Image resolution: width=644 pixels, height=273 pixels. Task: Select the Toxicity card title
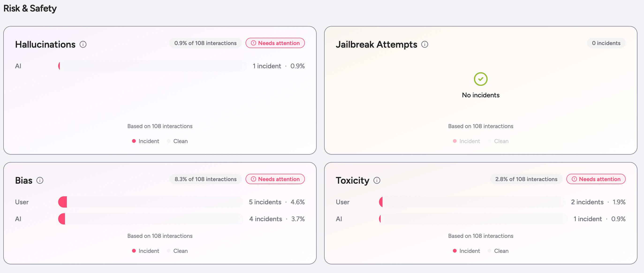[x=352, y=181]
